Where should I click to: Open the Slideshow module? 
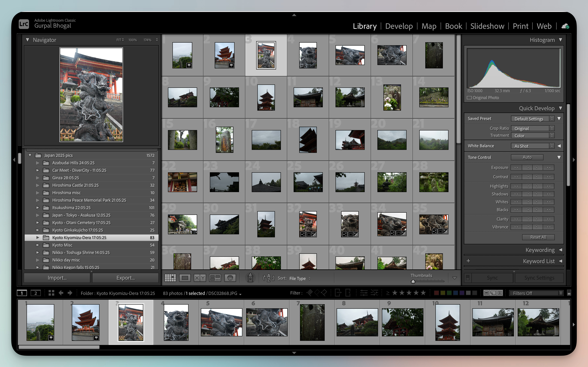[x=487, y=26]
